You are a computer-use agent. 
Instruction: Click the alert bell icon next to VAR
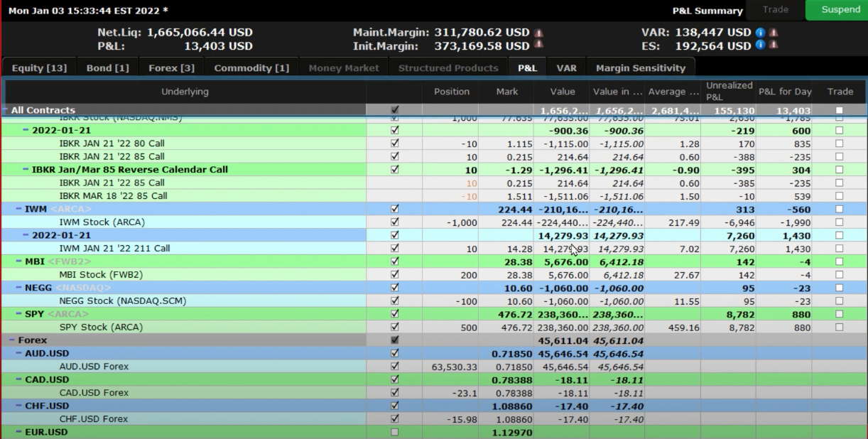coord(772,33)
